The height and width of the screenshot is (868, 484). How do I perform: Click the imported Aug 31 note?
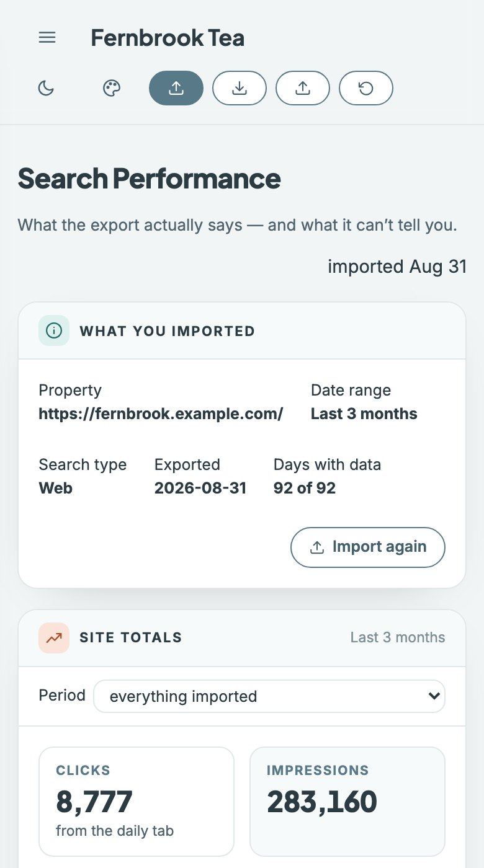pyautogui.click(x=397, y=267)
